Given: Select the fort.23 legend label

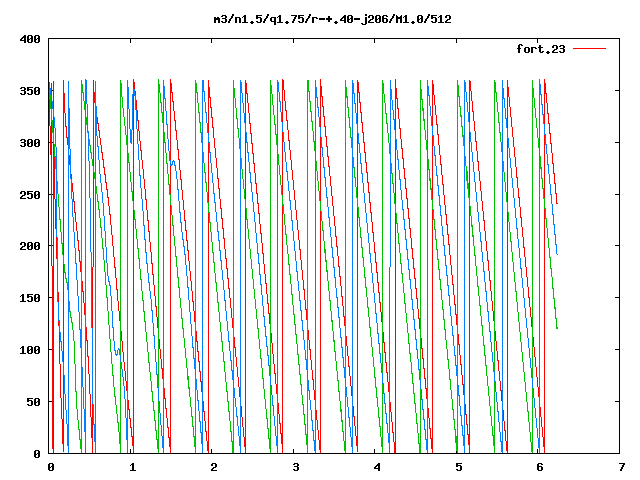Looking at the screenshot, I should tap(540, 49).
